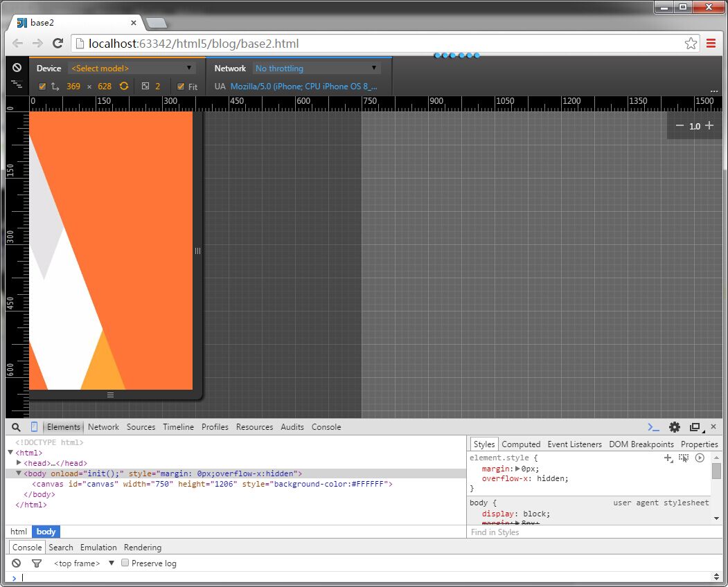Viewport: 728px width, 587px height.
Task: Switch to the Sources panel tab
Action: [x=141, y=427]
